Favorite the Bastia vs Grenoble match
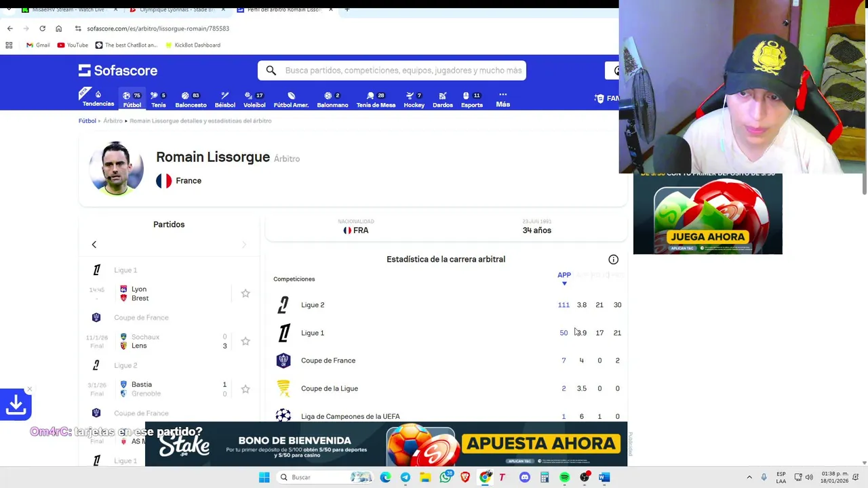This screenshot has width=868, height=488. pyautogui.click(x=245, y=389)
